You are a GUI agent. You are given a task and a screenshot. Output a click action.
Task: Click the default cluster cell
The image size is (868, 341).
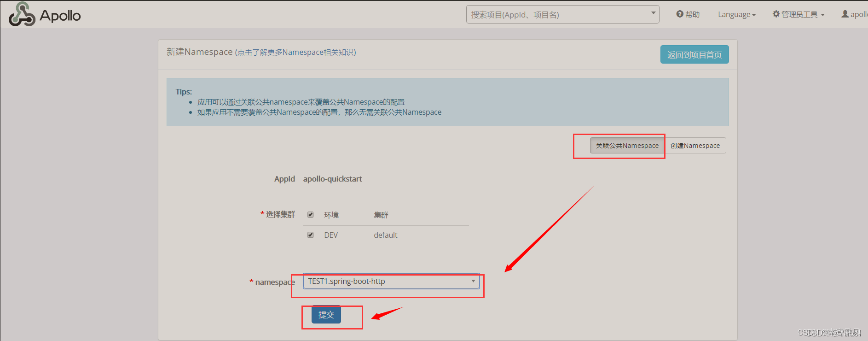point(386,235)
